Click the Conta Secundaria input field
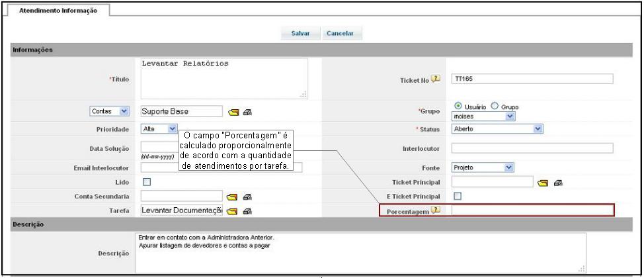This screenshot has width=644, height=278. coord(182,196)
